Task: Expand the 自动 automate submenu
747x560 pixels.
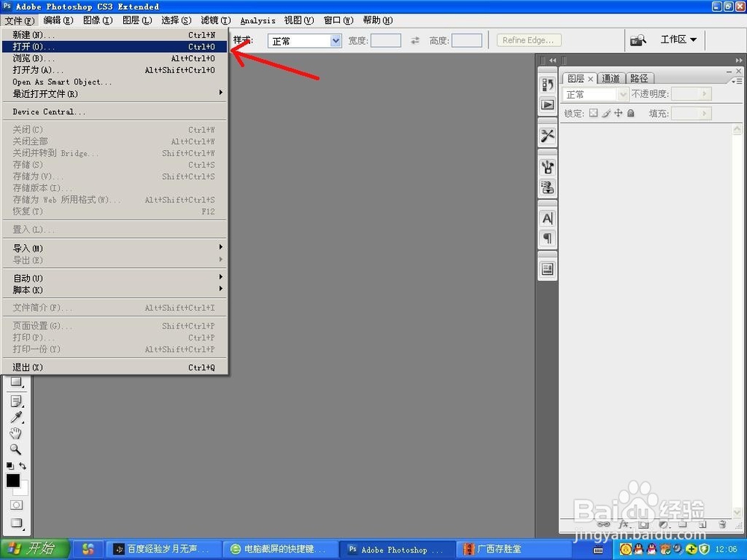Action: (x=114, y=278)
